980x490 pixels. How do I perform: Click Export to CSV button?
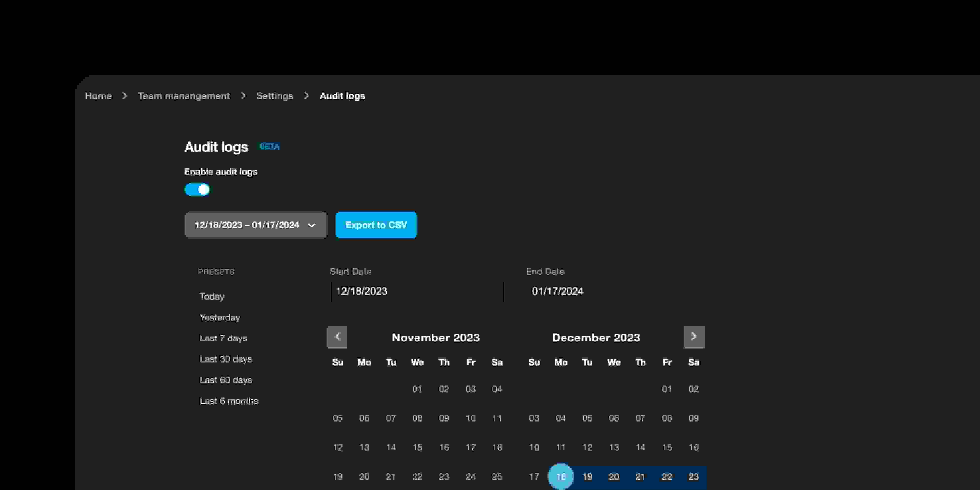(376, 225)
